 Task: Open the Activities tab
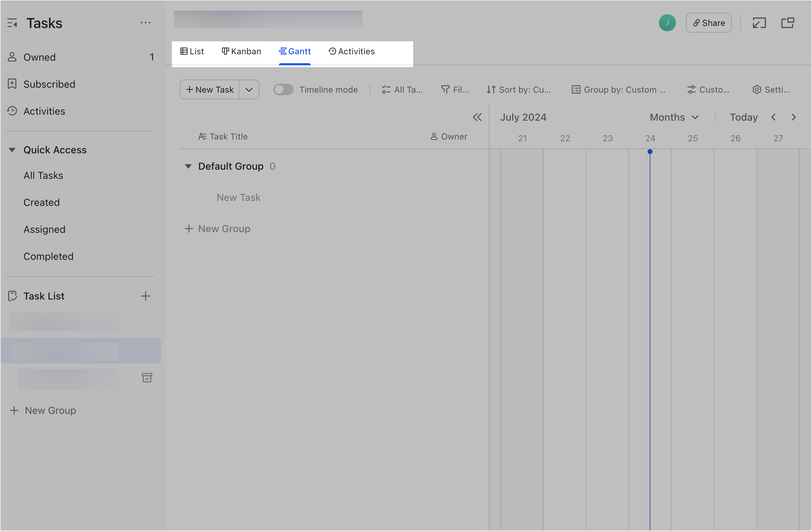point(351,51)
